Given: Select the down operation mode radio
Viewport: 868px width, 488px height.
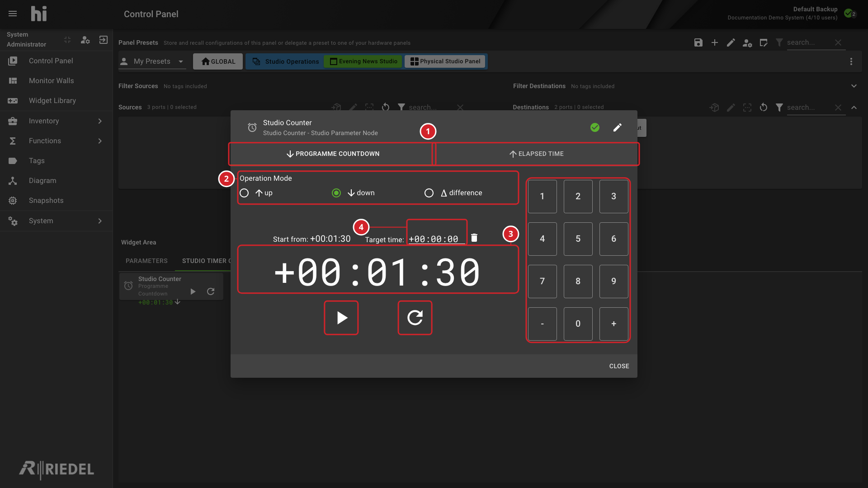Looking at the screenshot, I should coord(336,193).
